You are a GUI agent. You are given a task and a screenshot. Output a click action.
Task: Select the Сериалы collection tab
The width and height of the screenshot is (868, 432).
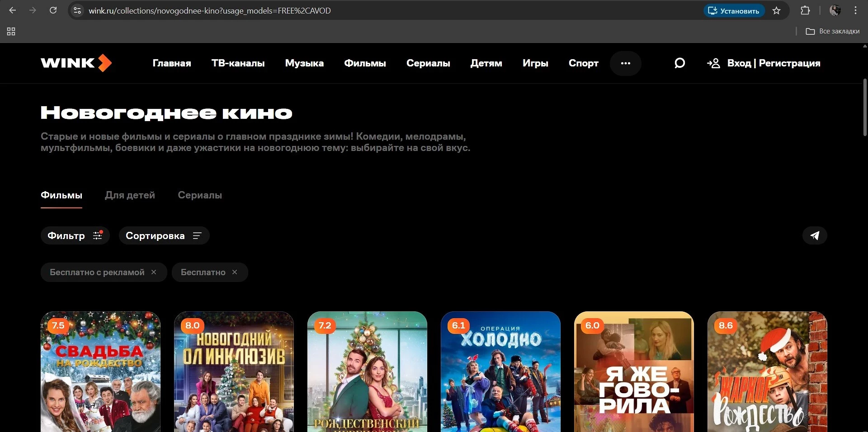click(x=200, y=195)
